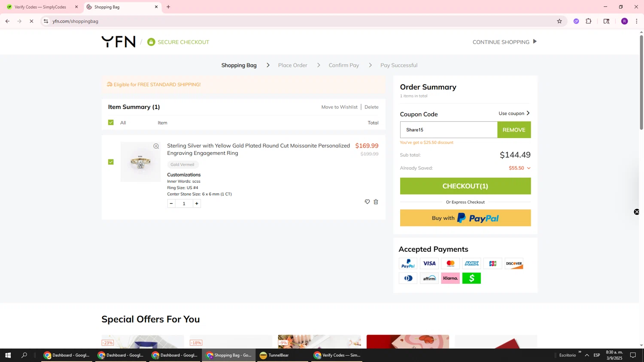
Task: Open Windows Start menu
Action: pyautogui.click(x=7, y=355)
